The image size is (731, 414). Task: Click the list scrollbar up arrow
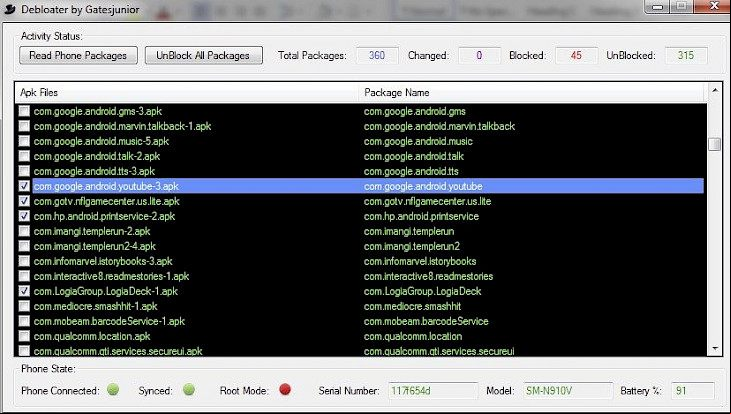715,90
